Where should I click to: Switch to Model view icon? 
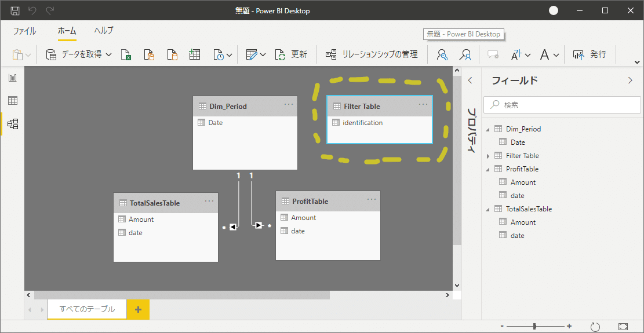[x=13, y=124]
